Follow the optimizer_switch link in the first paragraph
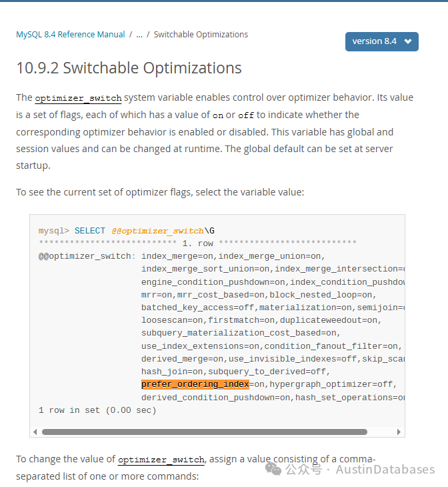 tap(78, 98)
